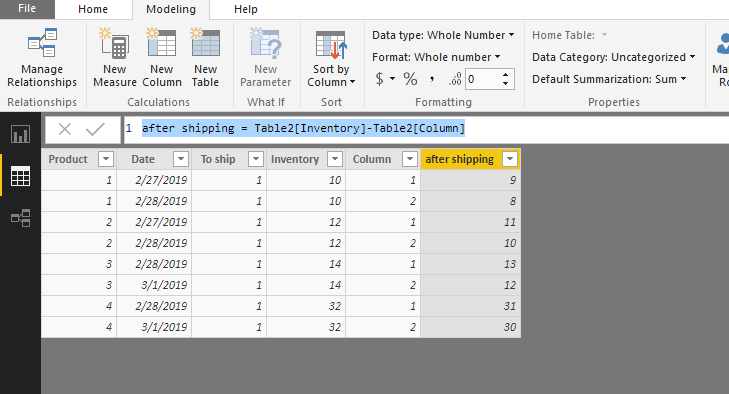The width and height of the screenshot is (729, 394).
Task: Click after shipping cell value 9
Action: [471, 180]
